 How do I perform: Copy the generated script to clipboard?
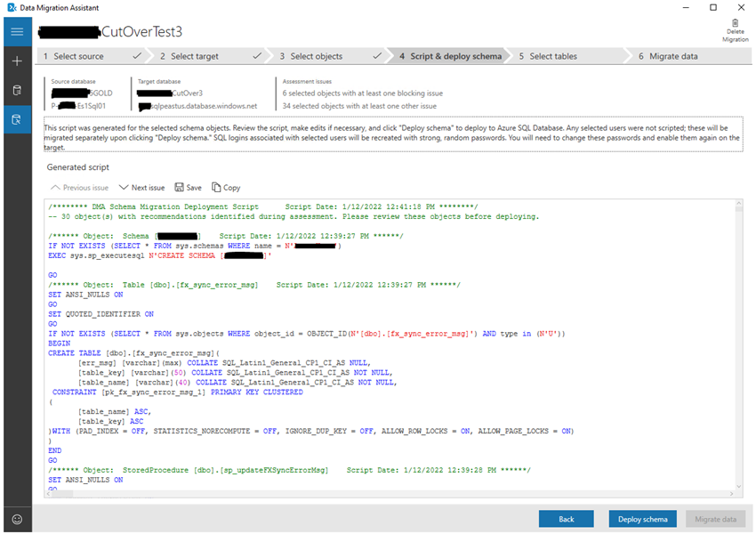(227, 187)
